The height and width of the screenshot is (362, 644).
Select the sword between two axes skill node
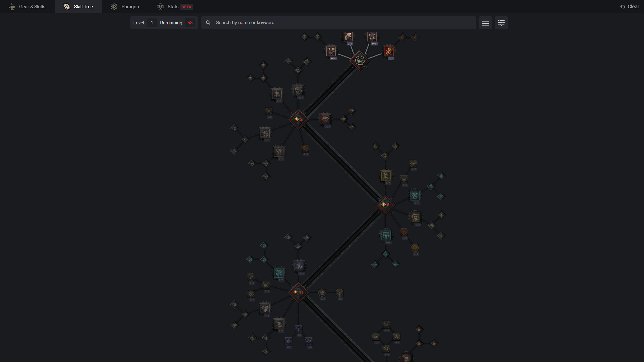[x=331, y=51]
